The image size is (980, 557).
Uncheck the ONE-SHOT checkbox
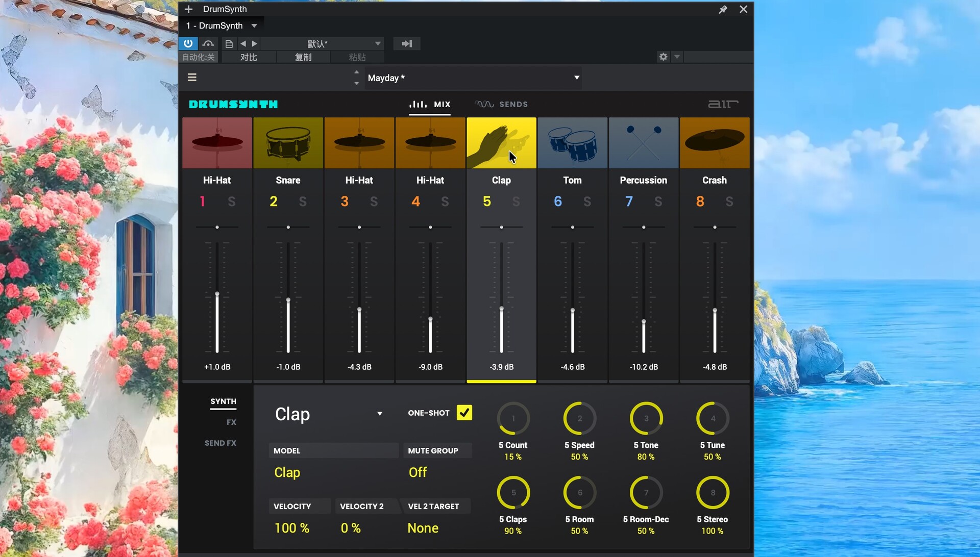pos(464,413)
